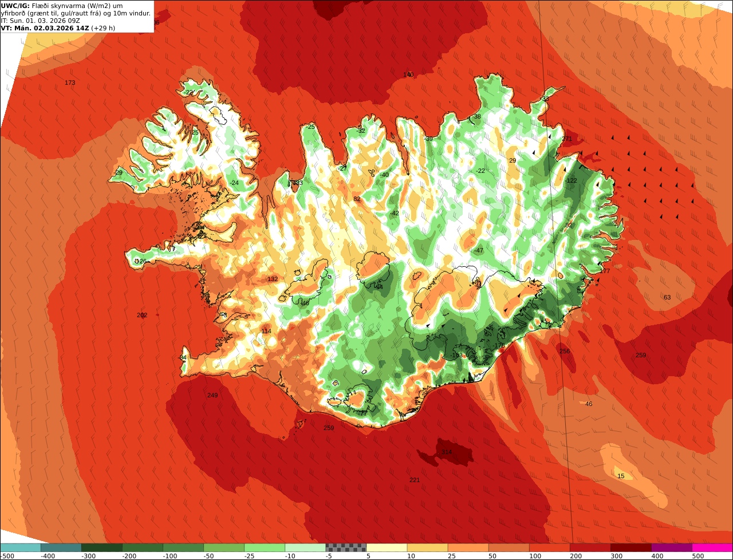
Task: Click the map value -32 on the north coast
Action: pyautogui.click(x=360, y=131)
